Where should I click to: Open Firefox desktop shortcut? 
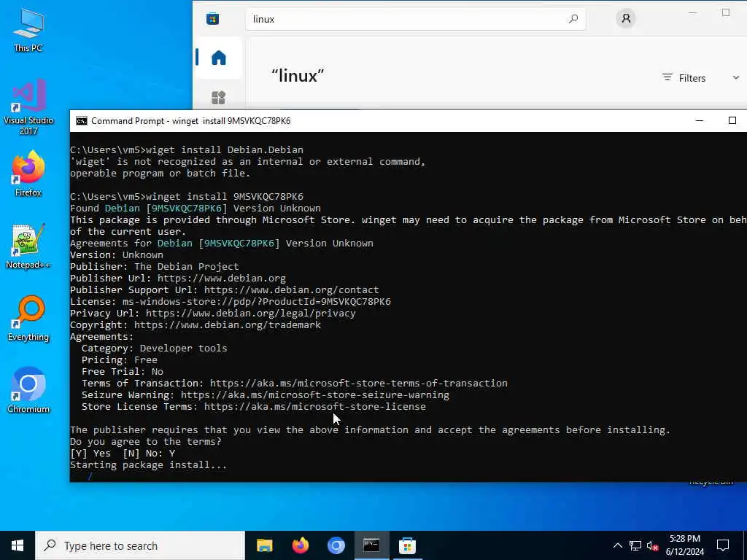point(28,174)
